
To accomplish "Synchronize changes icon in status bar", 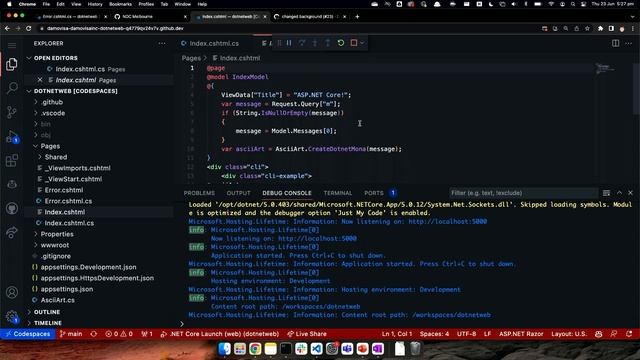I will click(94, 334).
